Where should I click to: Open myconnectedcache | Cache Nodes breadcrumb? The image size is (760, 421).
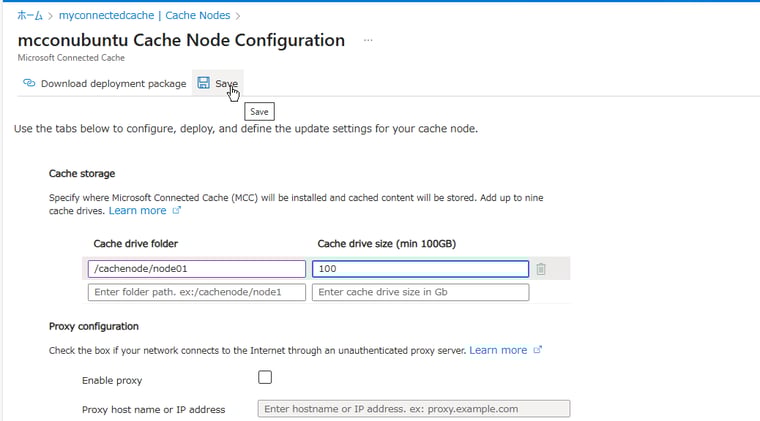(x=144, y=16)
